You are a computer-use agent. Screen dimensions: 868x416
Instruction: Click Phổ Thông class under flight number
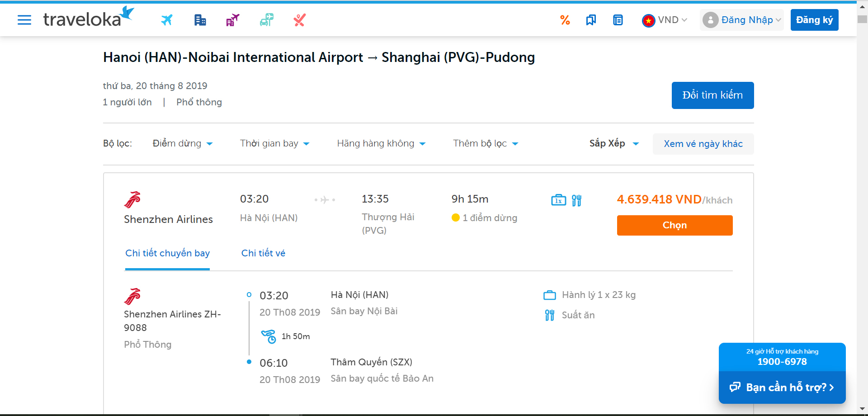click(147, 345)
